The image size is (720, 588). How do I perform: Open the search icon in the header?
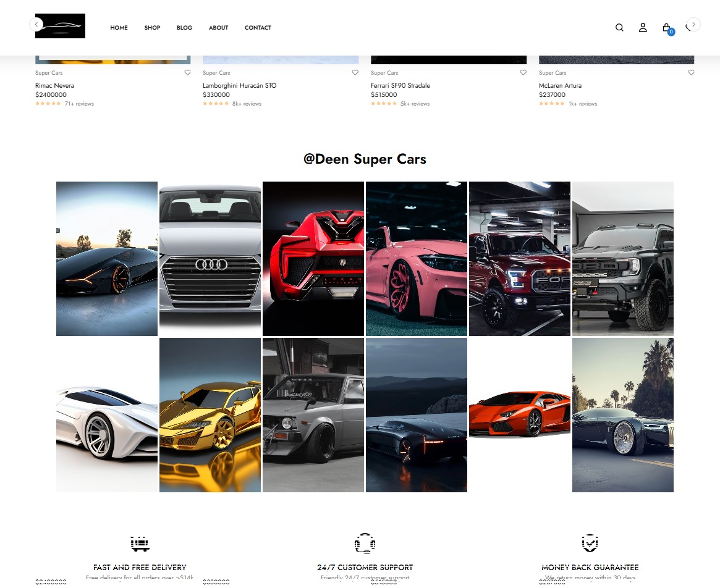(x=619, y=28)
